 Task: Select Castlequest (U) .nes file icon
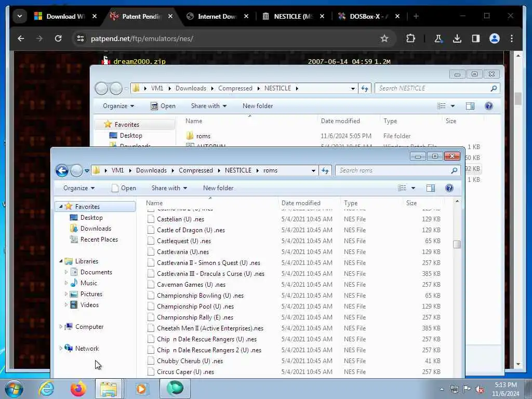click(151, 241)
